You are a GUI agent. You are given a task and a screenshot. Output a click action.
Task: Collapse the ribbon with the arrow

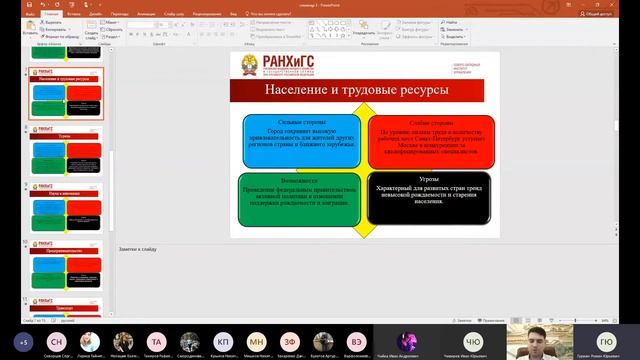[614, 44]
